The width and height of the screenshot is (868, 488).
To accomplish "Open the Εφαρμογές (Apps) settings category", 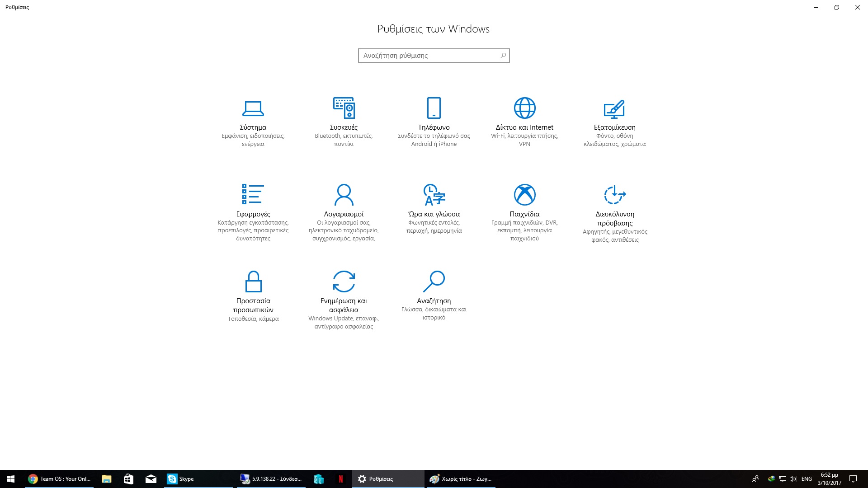I will click(253, 212).
